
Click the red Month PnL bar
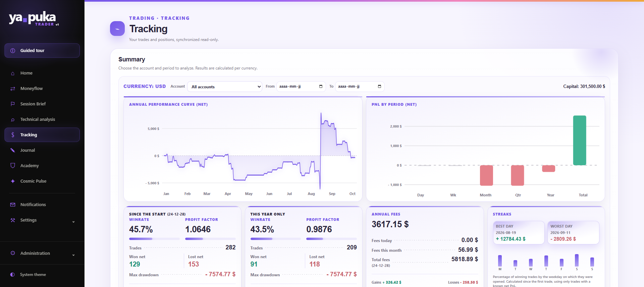tap(486, 175)
